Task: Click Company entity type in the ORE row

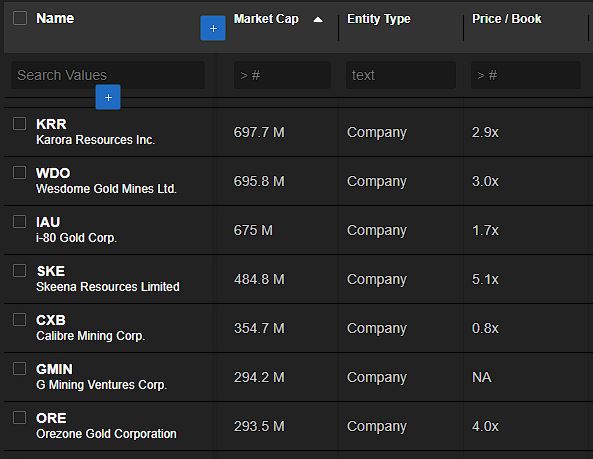Action: click(x=377, y=427)
